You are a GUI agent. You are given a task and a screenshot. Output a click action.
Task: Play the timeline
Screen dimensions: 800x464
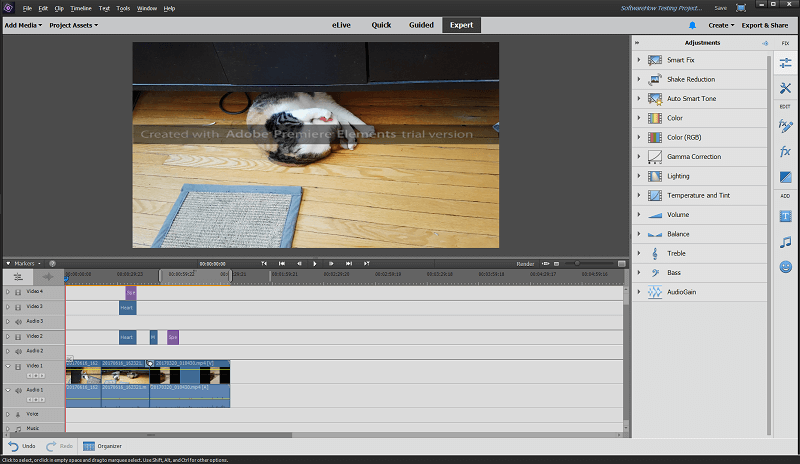coord(315,263)
